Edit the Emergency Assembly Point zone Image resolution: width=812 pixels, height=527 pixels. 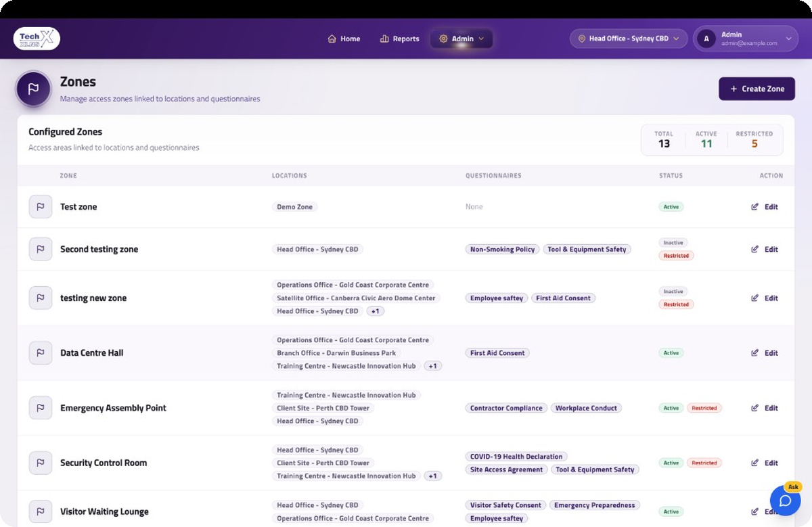[765, 408]
